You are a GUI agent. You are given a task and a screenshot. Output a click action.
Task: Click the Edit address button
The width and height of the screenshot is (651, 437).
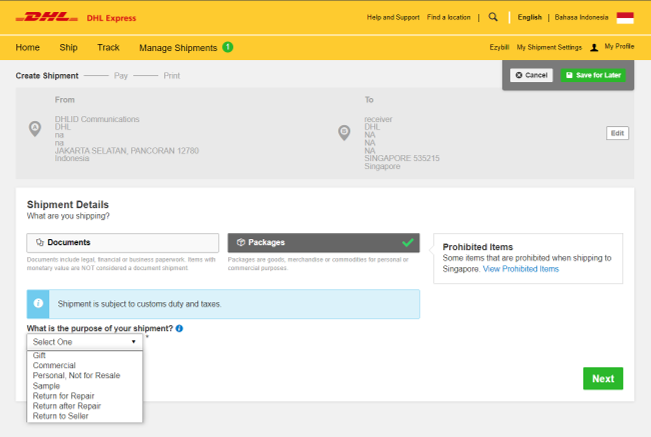tap(617, 133)
